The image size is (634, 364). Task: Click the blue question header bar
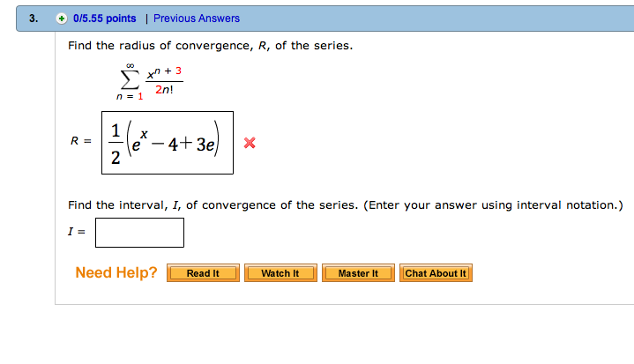pyautogui.click(x=325, y=19)
